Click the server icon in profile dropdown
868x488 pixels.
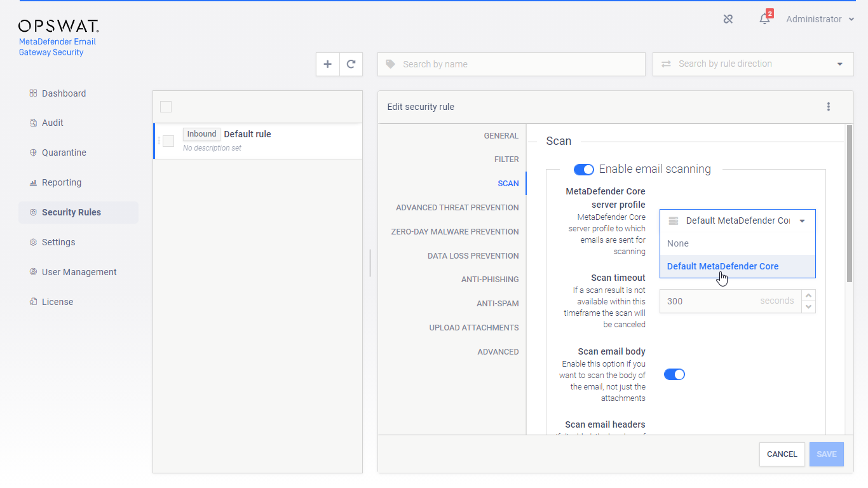(x=674, y=221)
